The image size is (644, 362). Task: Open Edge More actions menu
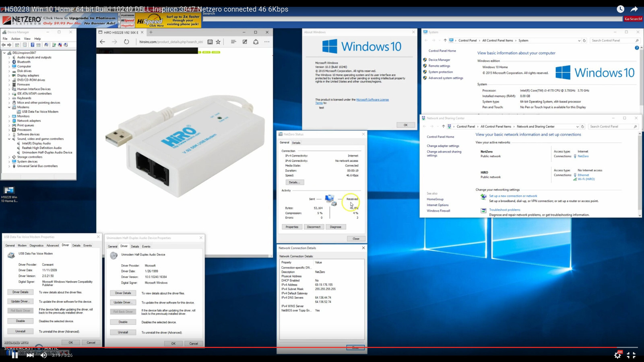click(x=267, y=42)
